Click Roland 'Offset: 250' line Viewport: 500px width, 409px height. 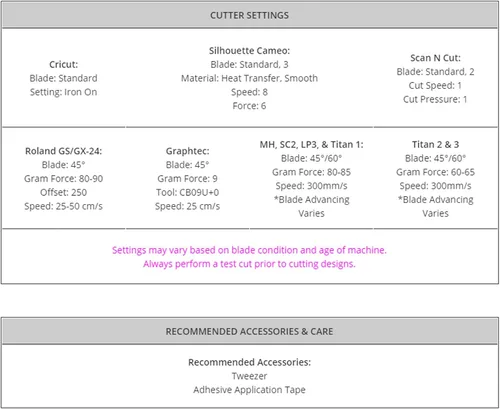tap(63, 192)
